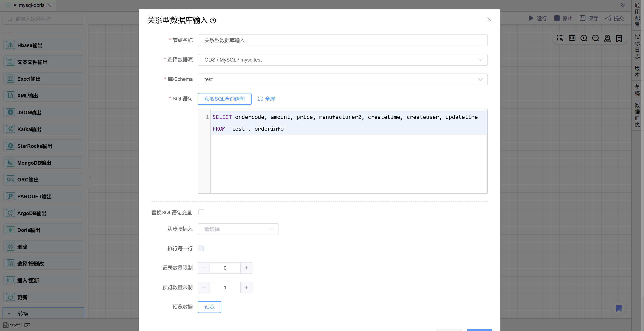
Task: Open the 数据血缘 side panel tab
Action: coord(637,115)
